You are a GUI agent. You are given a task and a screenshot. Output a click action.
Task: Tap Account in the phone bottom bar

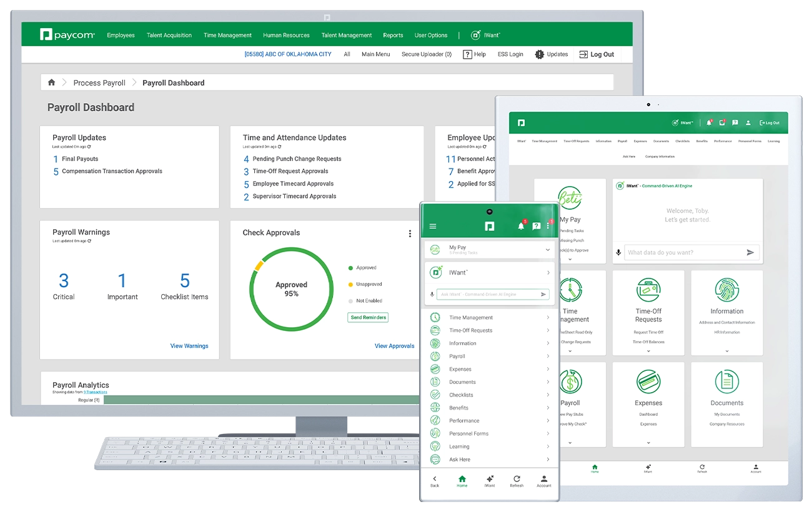[x=544, y=481]
